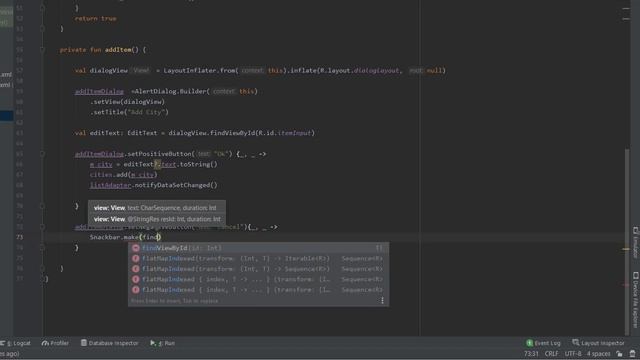640x360 pixels.
Task: Click the method icon beside findViewById
Action: (136, 248)
